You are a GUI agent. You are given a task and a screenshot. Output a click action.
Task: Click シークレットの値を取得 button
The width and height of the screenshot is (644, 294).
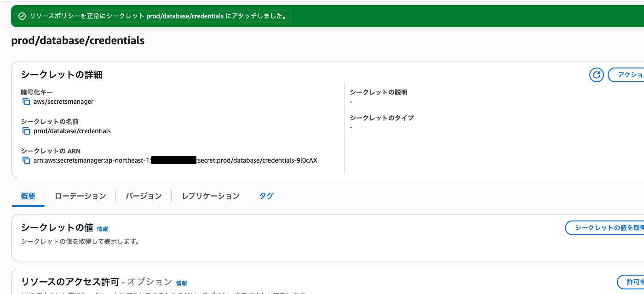coord(604,228)
